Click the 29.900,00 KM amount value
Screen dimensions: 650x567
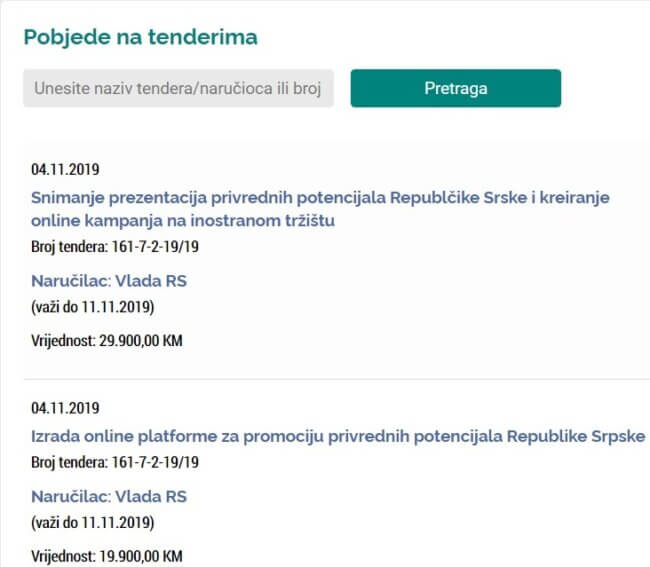(141, 340)
